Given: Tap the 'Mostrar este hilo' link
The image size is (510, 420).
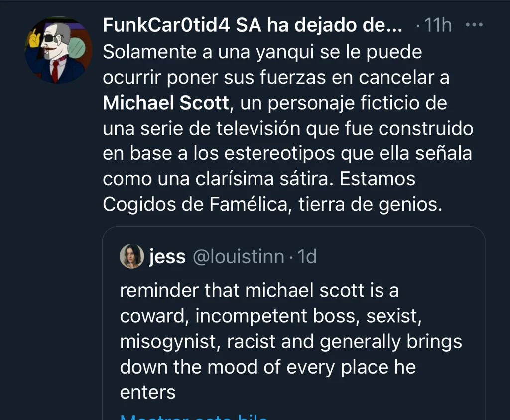Looking at the screenshot, I should (194, 418).
